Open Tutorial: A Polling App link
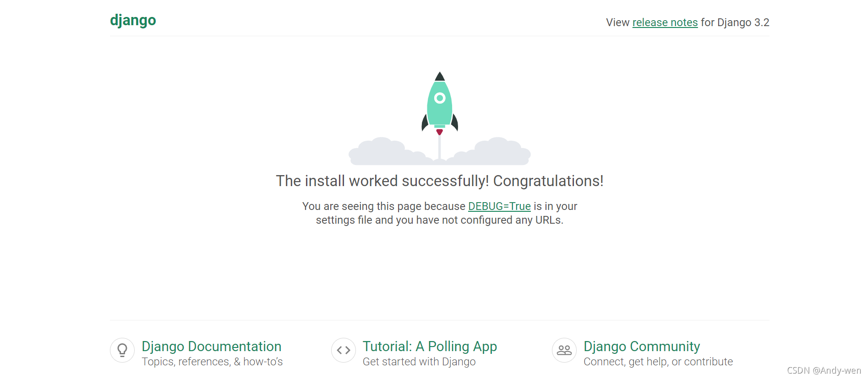 tap(430, 347)
